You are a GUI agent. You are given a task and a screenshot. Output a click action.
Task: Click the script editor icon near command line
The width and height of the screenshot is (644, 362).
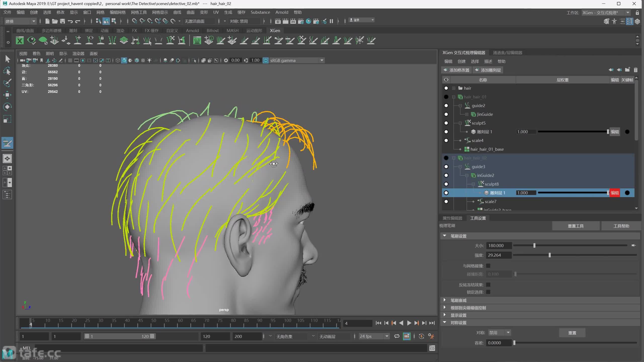432,348
